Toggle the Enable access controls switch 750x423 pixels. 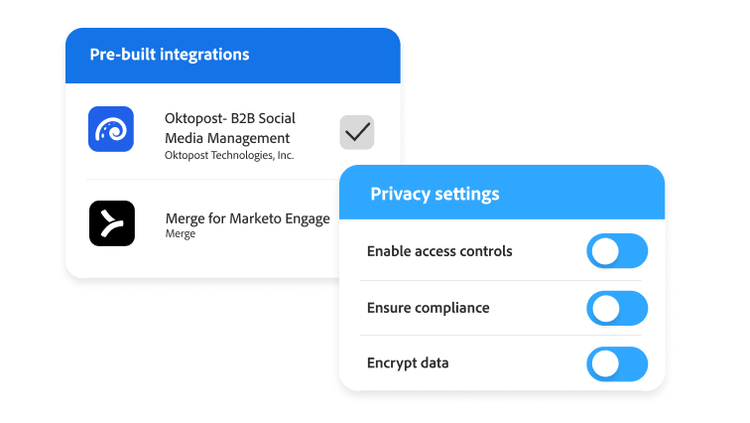coord(617,252)
